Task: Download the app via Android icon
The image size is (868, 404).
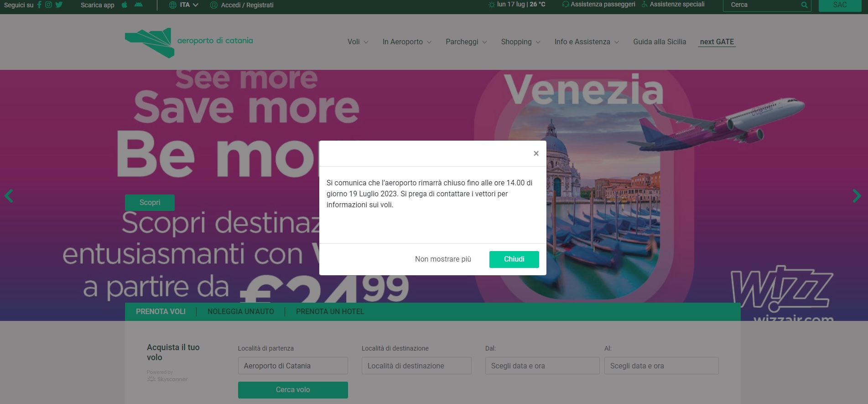Action: pos(139,5)
